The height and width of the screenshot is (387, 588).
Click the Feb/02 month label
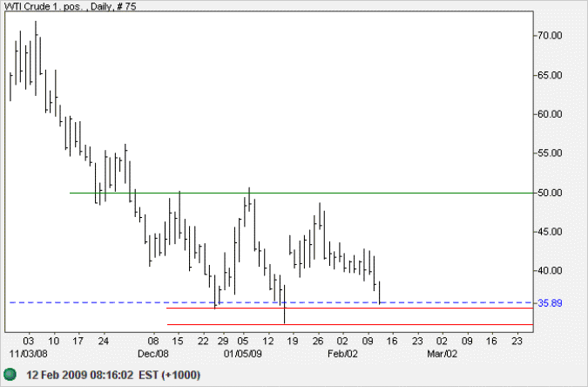click(x=342, y=354)
